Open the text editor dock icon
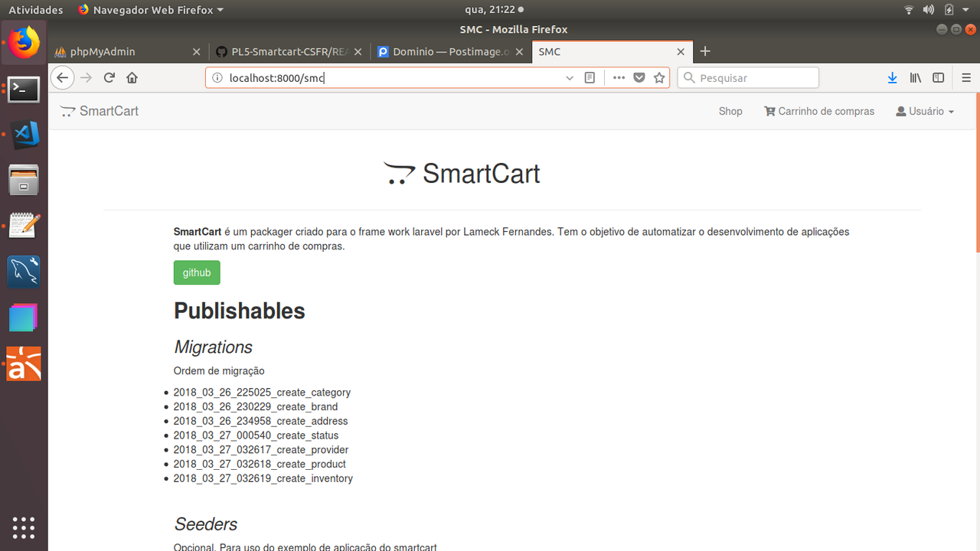980x551 pixels. pos(24,226)
